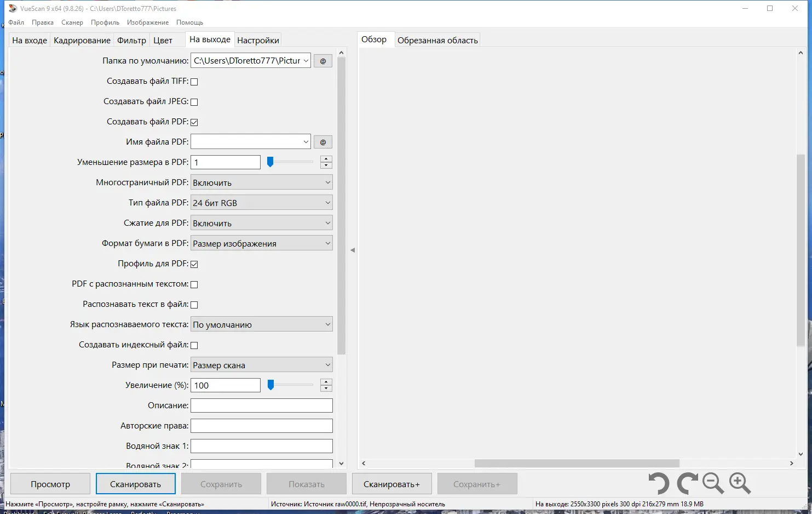
Task: Click the Просмотр button
Action: pyautogui.click(x=50, y=484)
